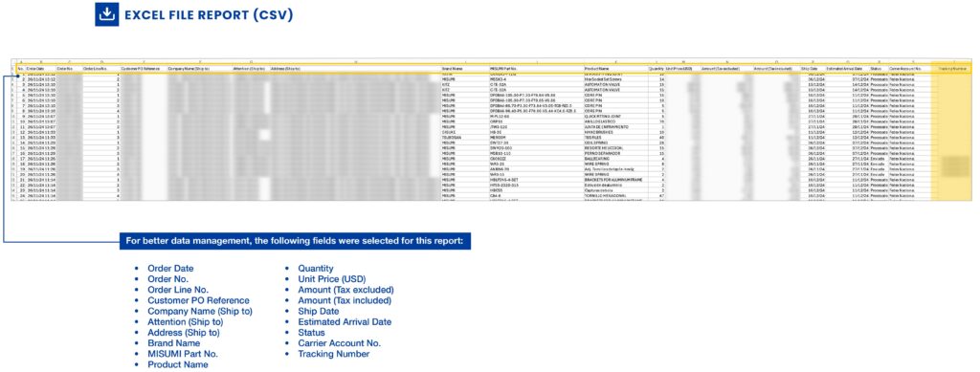Select the "MISUMI Part No." spreadsheet column header

pos(503,69)
